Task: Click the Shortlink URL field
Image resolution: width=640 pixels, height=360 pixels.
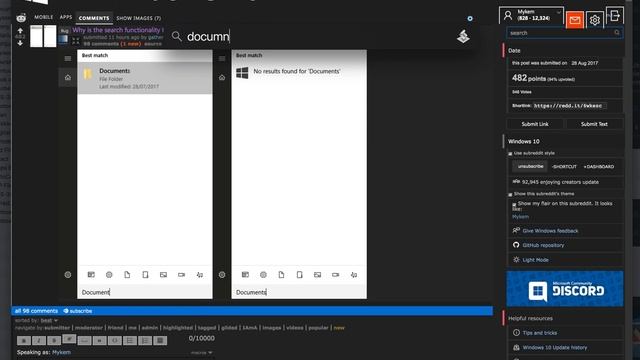Action: point(569,106)
